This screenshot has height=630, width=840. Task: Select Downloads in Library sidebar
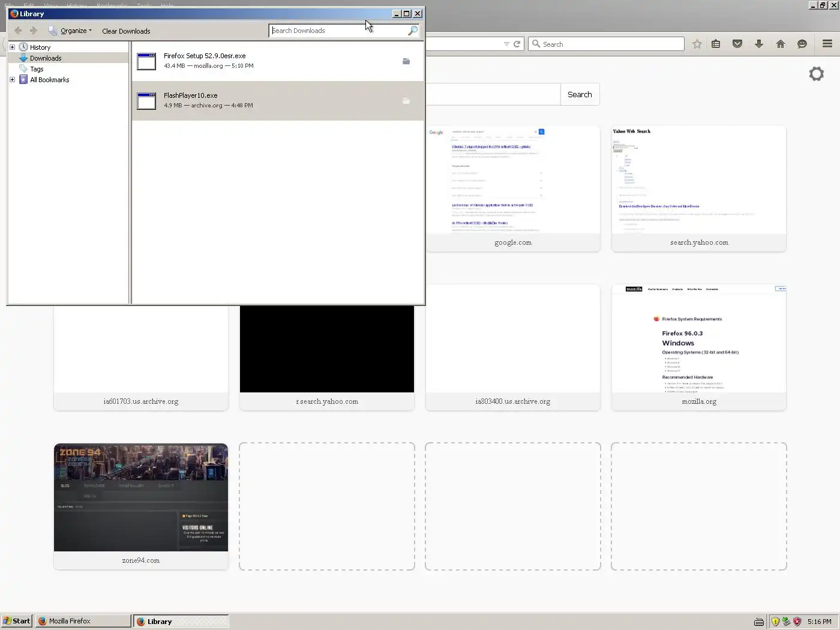(x=46, y=58)
